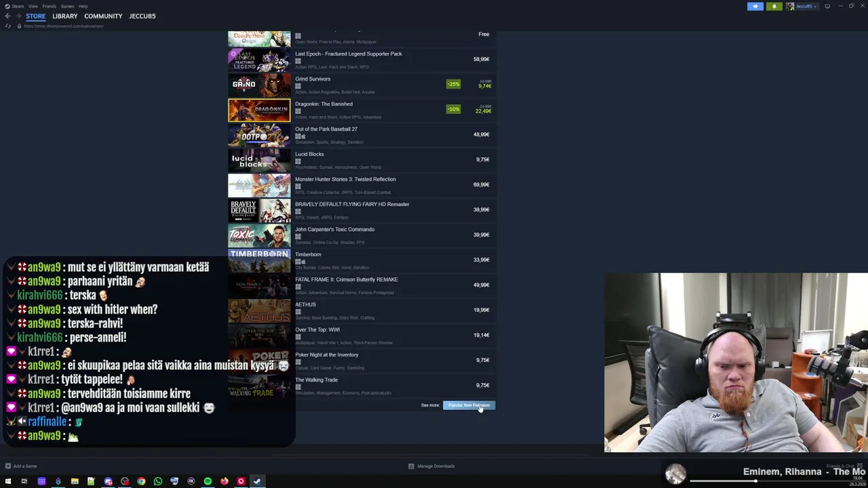Select Out of the Park Baseball 27 title
This screenshot has width=868, height=488.
[326, 129]
